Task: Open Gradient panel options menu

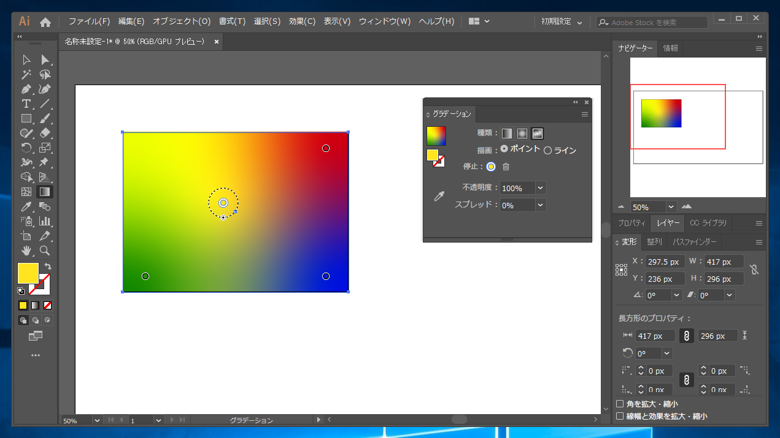Action: (585, 114)
